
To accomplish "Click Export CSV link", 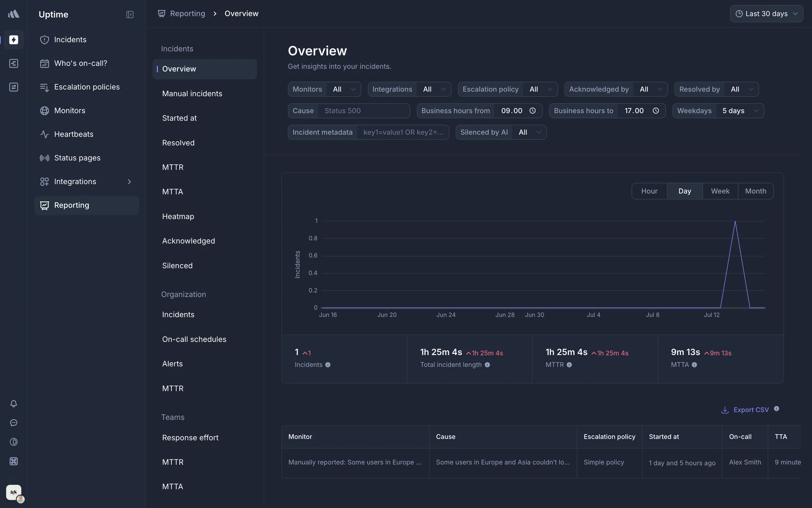I will [x=751, y=410].
